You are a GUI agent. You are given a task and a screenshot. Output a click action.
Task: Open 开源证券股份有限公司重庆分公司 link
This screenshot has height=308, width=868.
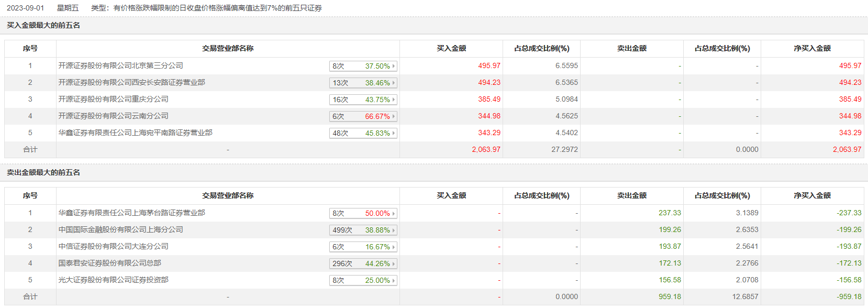(x=114, y=99)
